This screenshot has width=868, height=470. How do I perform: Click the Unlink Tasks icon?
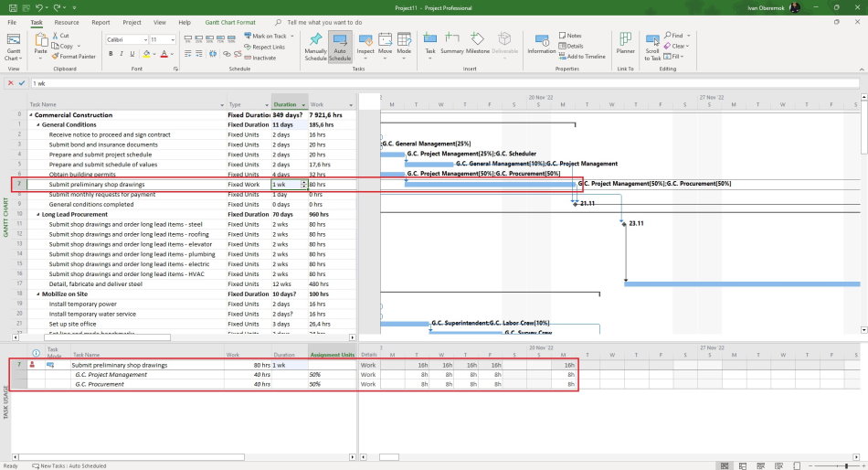238,54
